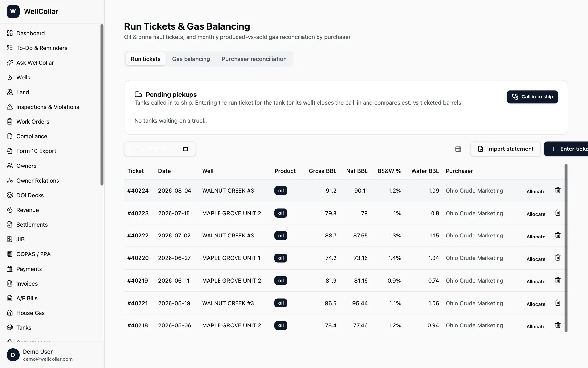Click Allocate for ticket #40222
Screen dimensions: 588x368
tap(536, 237)
